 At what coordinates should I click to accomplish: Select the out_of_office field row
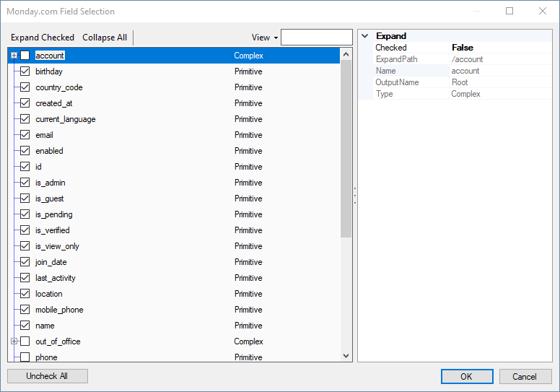pos(175,341)
